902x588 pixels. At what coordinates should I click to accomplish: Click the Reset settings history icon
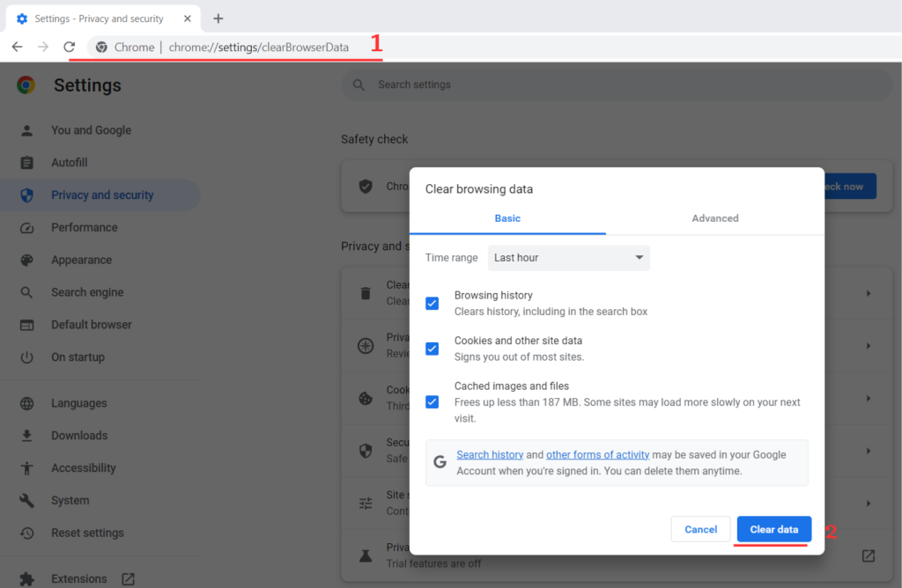pyautogui.click(x=26, y=533)
